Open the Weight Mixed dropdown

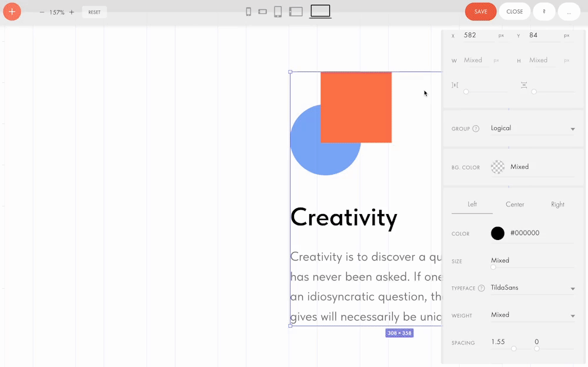coord(533,315)
